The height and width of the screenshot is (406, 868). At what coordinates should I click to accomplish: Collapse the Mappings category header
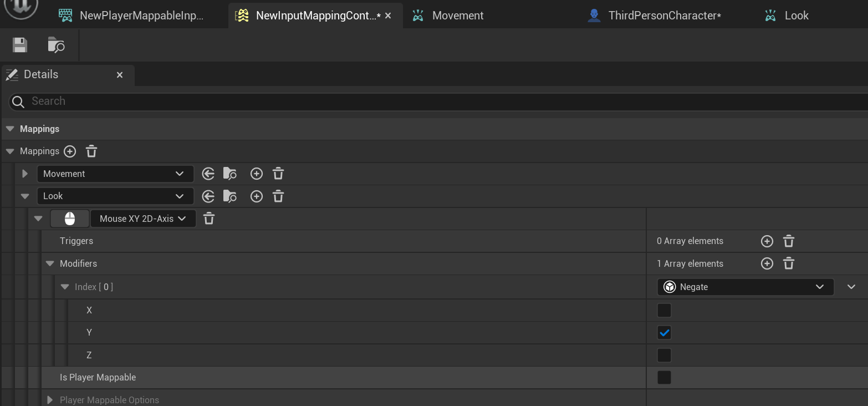click(9, 129)
